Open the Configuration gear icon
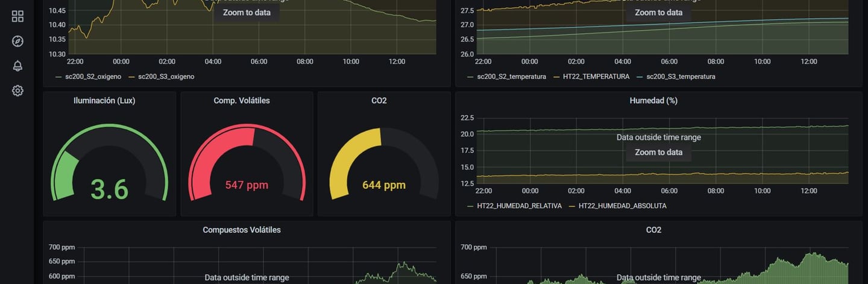This screenshot has height=284, width=868. pyautogui.click(x=17, y=90)
